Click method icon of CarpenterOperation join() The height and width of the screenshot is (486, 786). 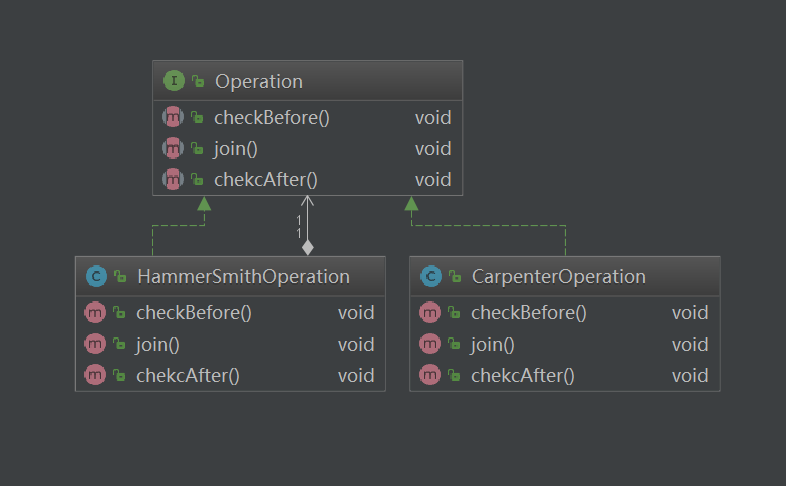pos(430,345)
